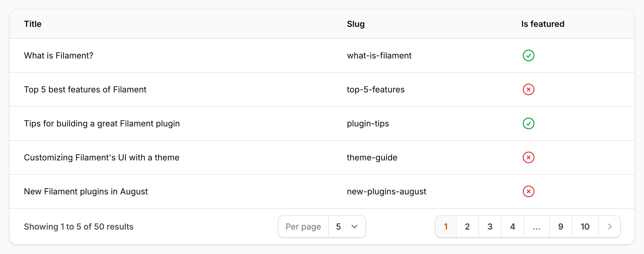Click red X icon for new-plugins-august row
The image size is (644, 254).
(528, 192)
